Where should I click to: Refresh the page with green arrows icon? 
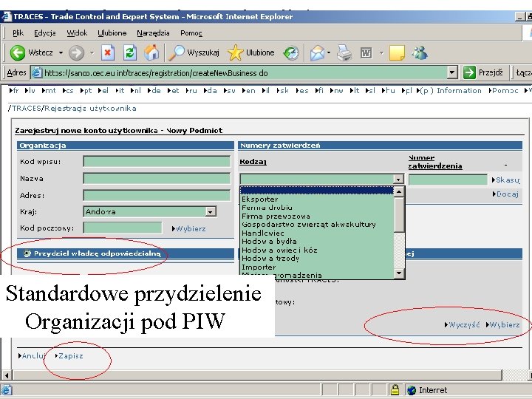[x=129, y=53]
